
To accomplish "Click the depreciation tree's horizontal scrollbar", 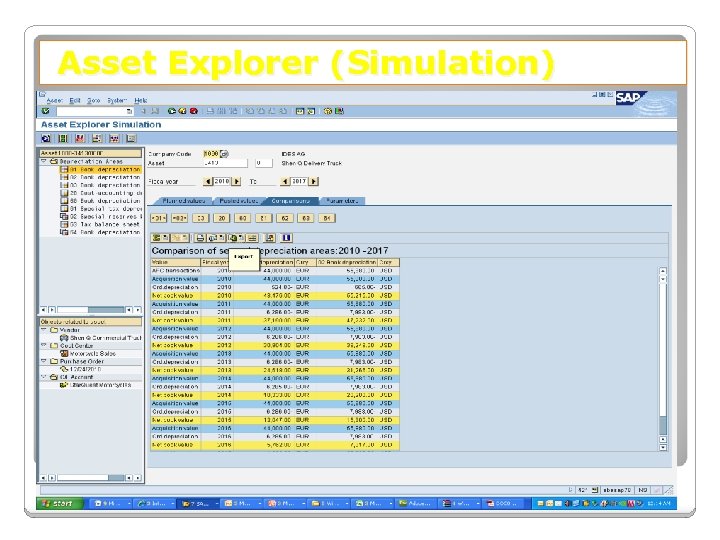I will click(90, 310).
